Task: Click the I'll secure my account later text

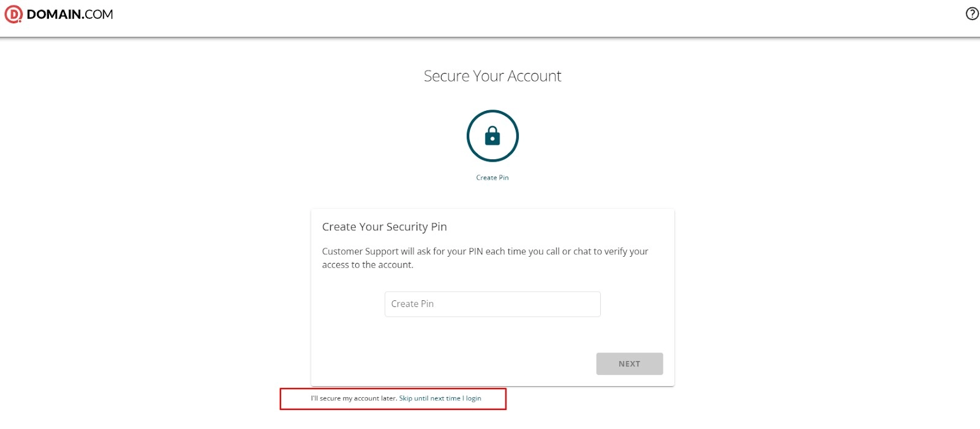Action: [354, 398]
